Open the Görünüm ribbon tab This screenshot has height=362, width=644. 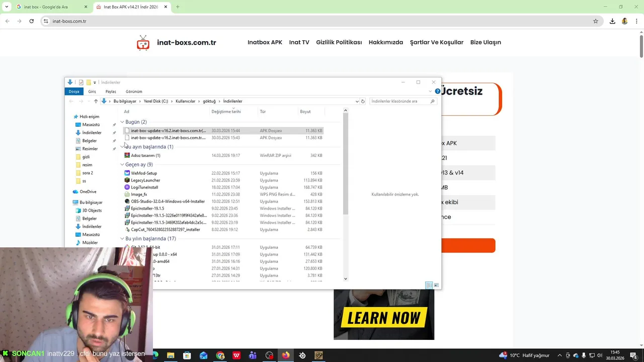click(134, 92)
